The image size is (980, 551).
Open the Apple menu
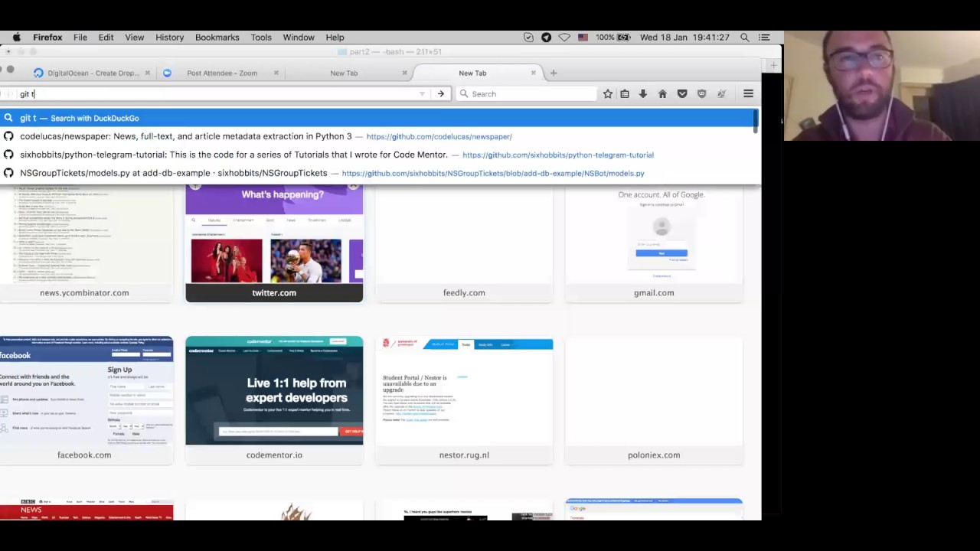pyautogui.click(x=16, y=37)
